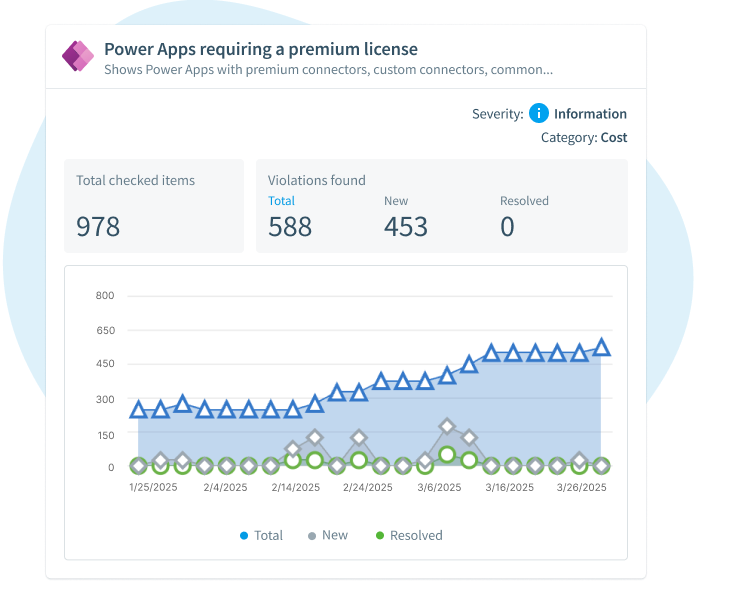Screen dimensions: 734x604
Task: Toggle the New series legend label
Action: pos(335,536)
